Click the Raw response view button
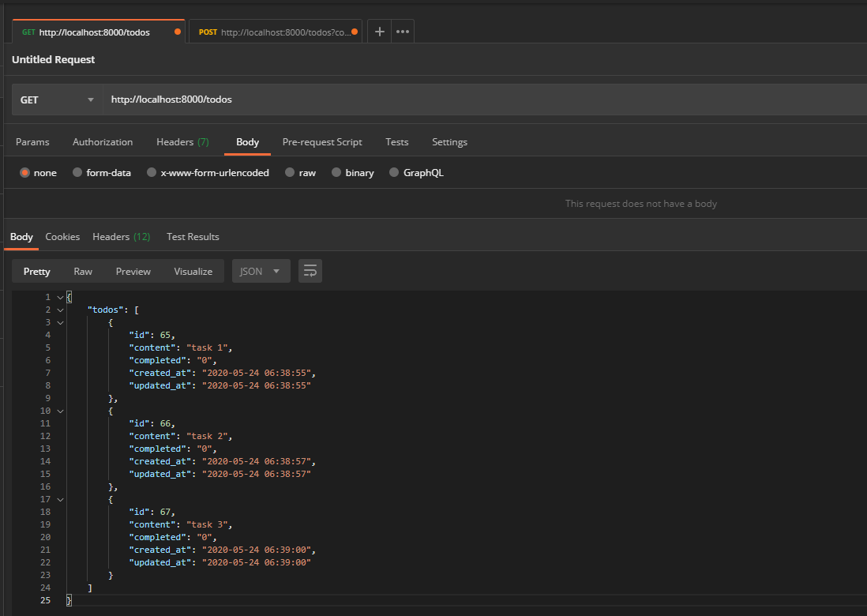Viewport: 867px width, 616px height. pos(83,271)
